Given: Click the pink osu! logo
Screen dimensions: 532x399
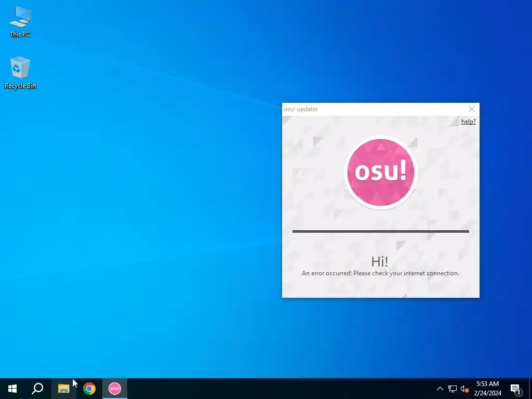Looking at the screenshot, I should [x=381, y=172].
